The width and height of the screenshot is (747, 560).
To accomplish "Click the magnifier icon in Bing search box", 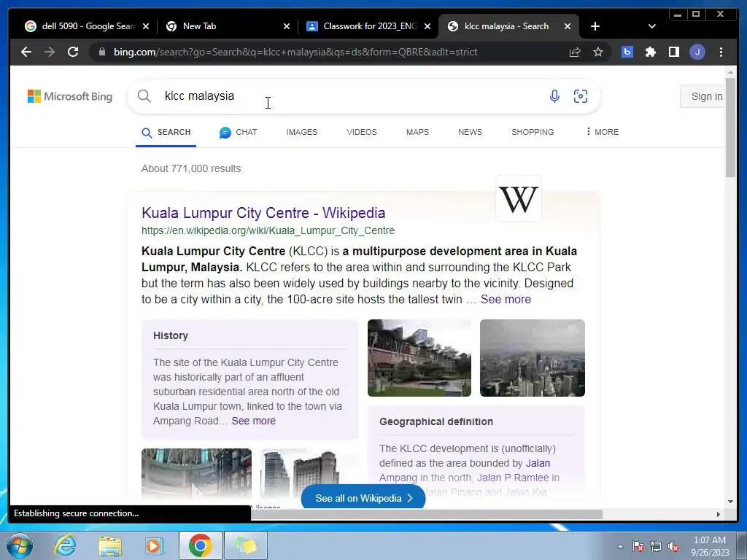I will (144, 96).
